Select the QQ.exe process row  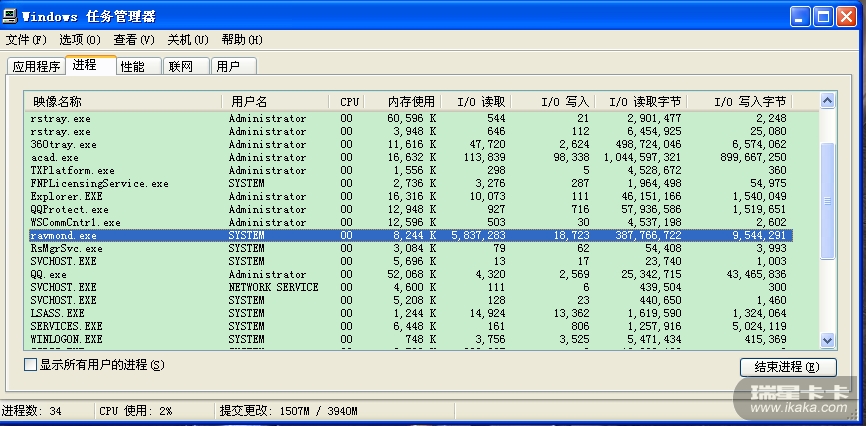point(409,275)
